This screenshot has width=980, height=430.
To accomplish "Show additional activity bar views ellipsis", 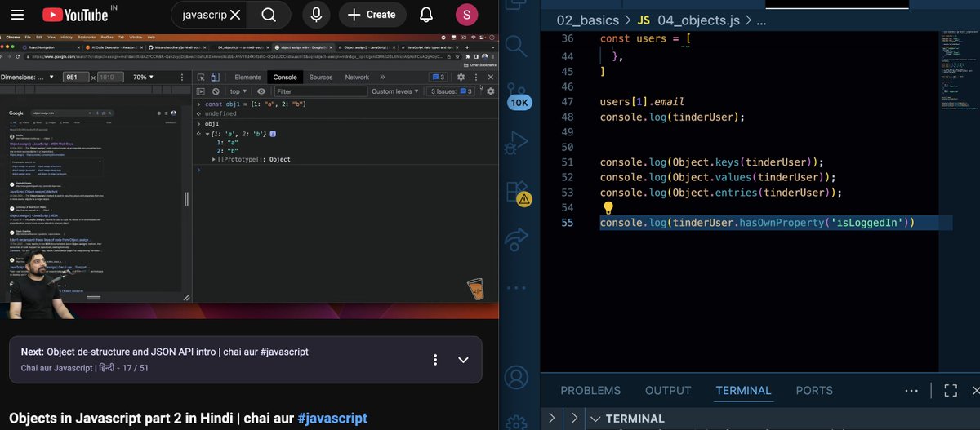I will tap(516, 288).
